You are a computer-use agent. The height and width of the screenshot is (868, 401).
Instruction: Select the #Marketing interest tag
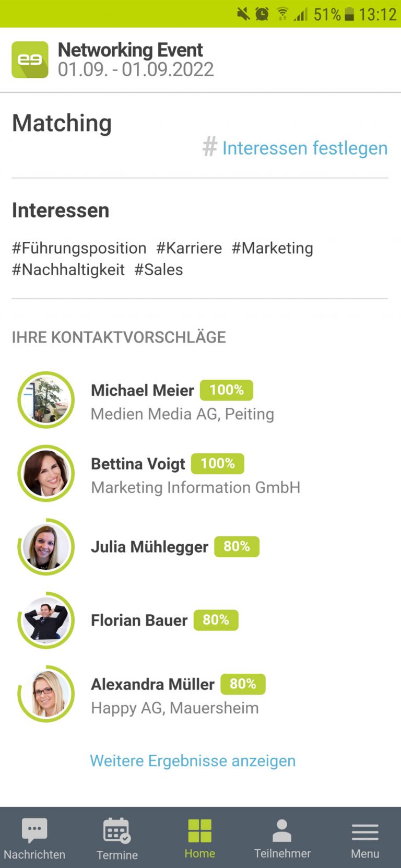coord(272,248)
